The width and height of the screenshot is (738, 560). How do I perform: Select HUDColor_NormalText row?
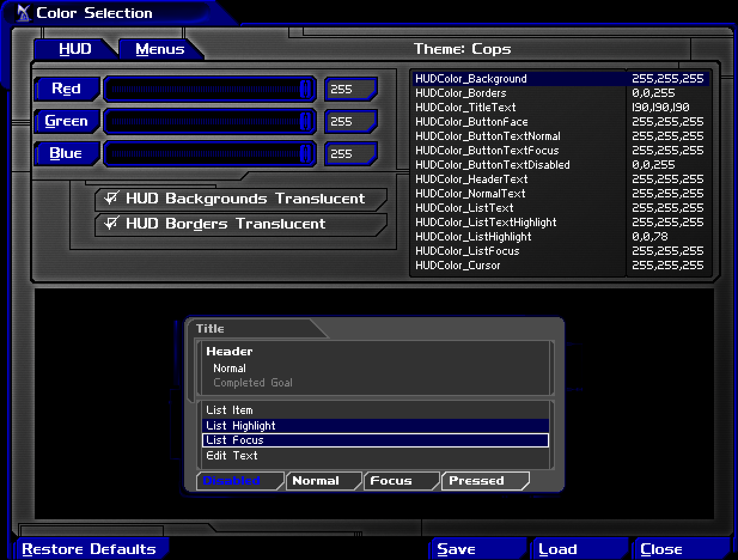coord(561,193)
